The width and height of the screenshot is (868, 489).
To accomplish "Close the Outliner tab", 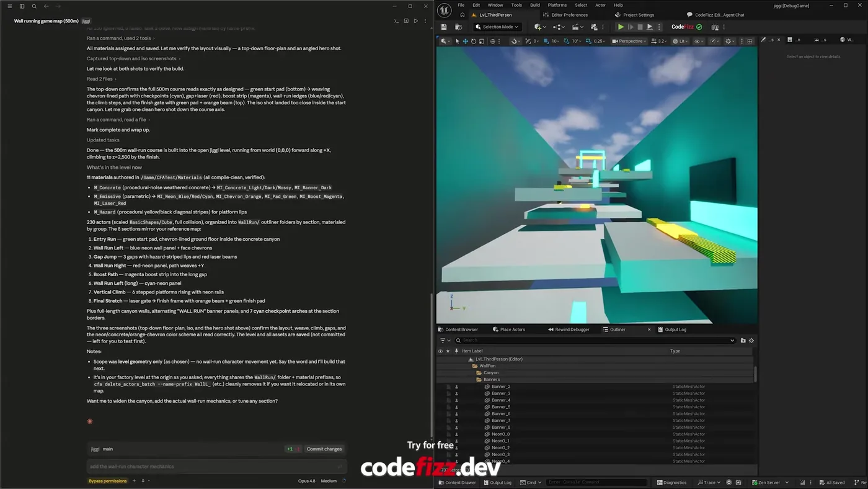I will [x=649, y=330].
